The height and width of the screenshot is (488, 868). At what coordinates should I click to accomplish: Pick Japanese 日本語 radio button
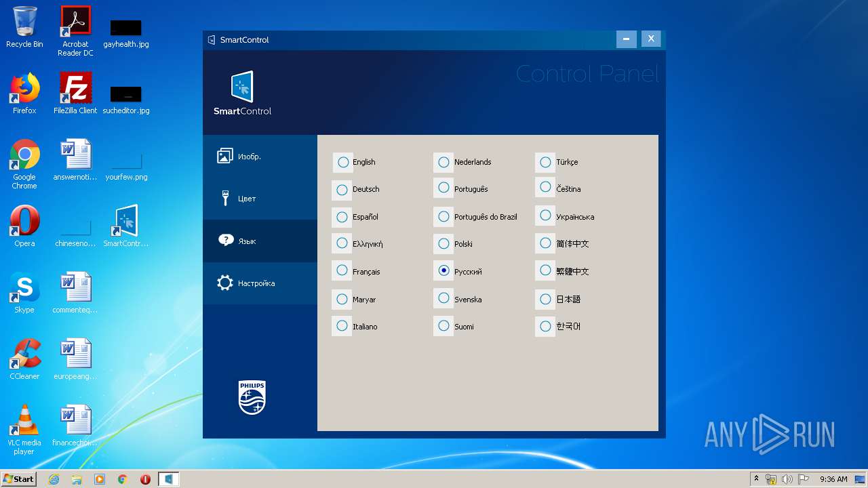pyautogui.click(x=545, y=299)
